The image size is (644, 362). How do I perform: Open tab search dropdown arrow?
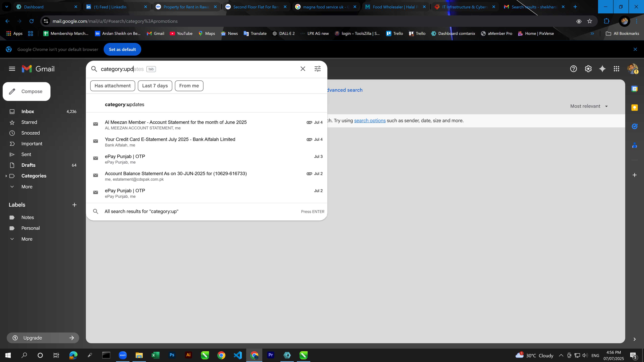[7, 7]
